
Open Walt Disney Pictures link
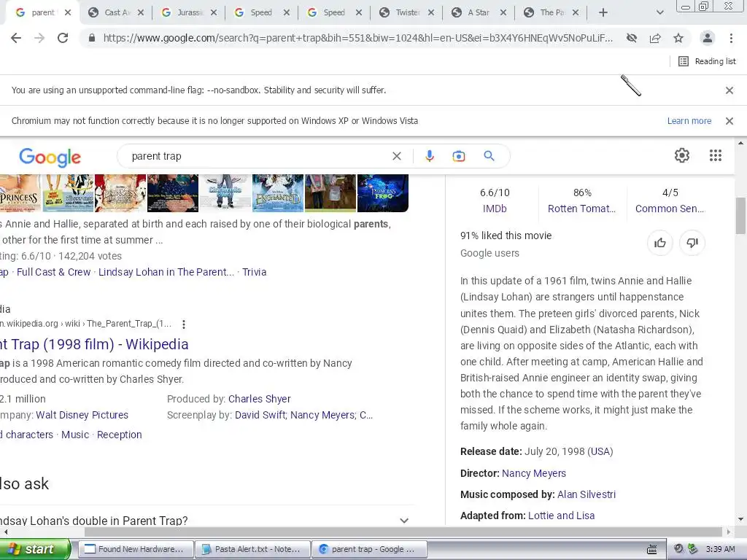click(82, 415)
